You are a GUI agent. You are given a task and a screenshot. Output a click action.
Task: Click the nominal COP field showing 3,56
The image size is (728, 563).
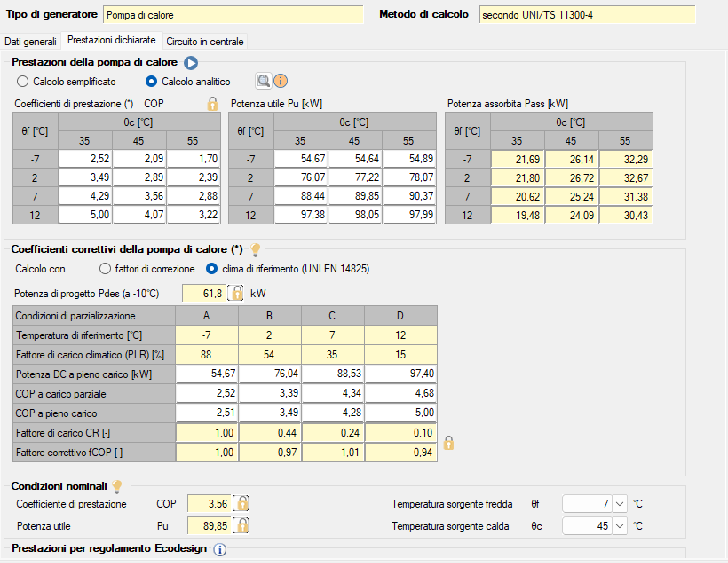(209, 504)
